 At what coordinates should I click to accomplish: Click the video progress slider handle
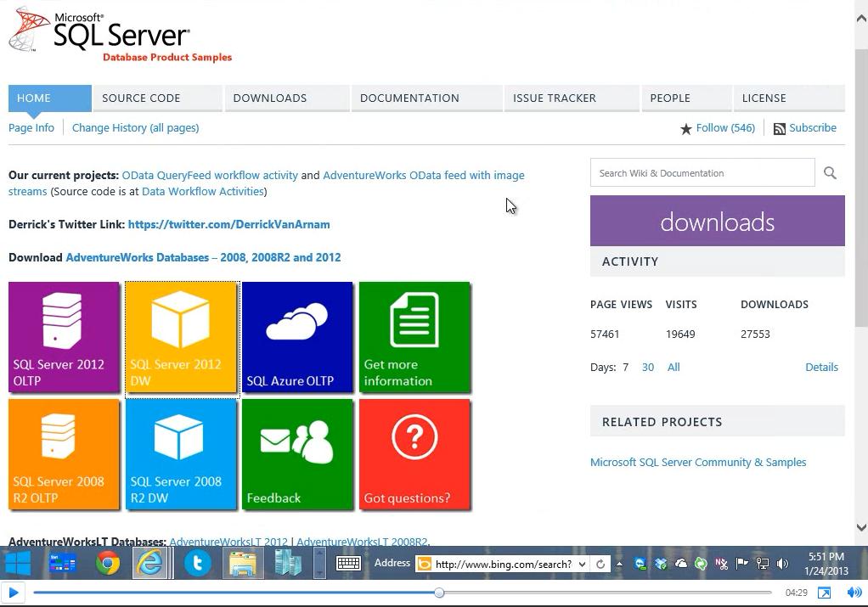tap(439, 593)
